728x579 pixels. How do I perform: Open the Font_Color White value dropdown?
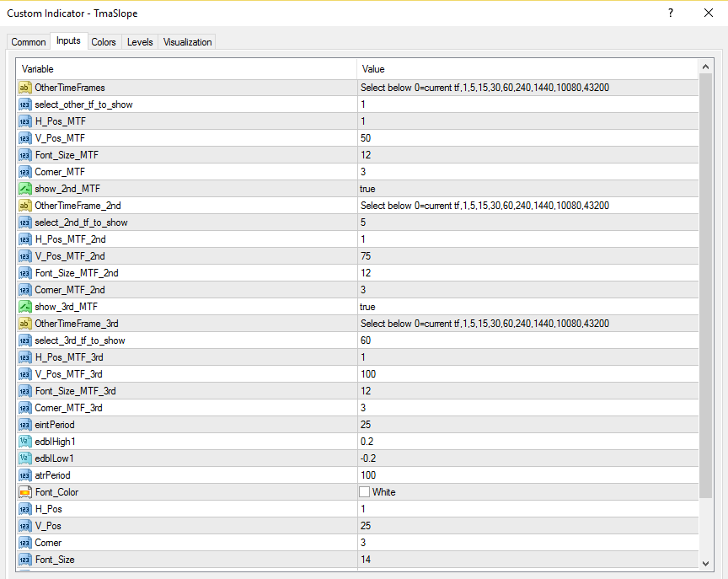pyautogui.click(x=528, y=492)
